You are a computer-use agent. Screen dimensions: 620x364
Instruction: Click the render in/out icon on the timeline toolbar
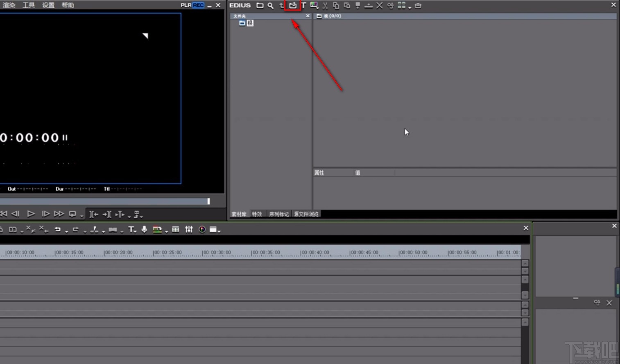[157, 230]
